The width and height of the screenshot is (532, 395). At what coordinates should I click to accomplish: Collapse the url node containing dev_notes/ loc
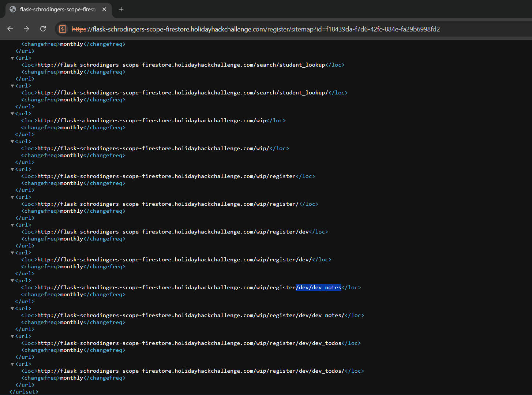(12, 308)
